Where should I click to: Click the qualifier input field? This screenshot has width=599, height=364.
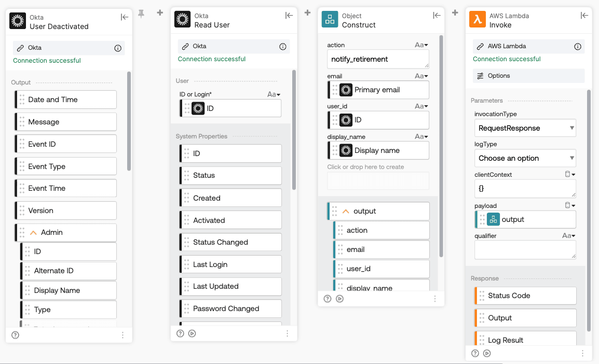pyautogui.click(x=525, y=250)
